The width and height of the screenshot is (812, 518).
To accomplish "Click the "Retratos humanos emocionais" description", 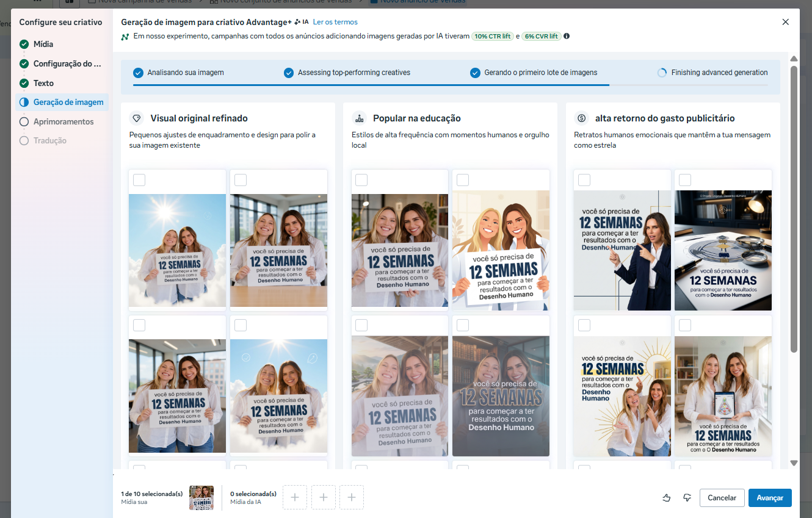I will point(672,140).
